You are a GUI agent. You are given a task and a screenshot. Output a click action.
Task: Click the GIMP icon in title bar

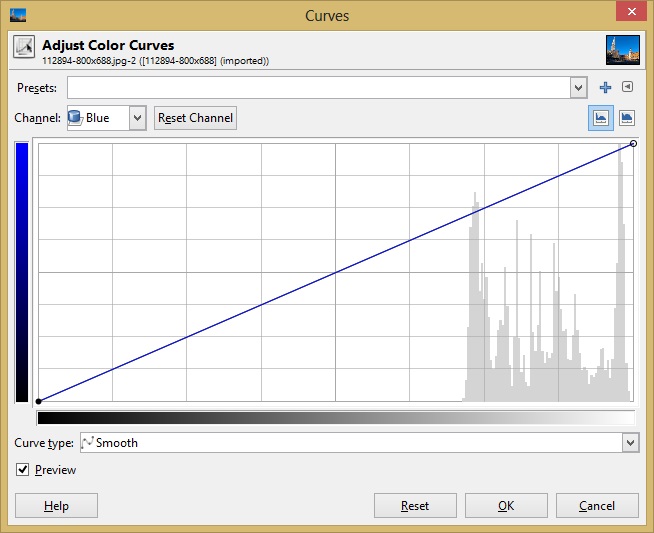[17, 15]
